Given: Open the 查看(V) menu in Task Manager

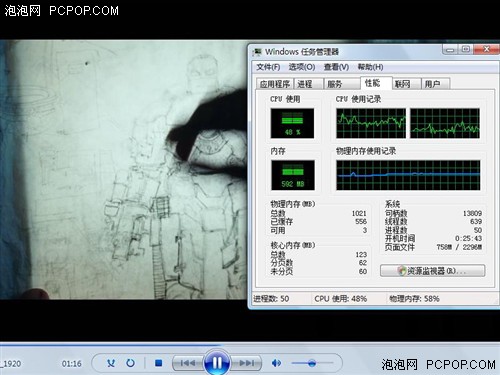Looking at the screenshot, I should [x=336, y=67].
